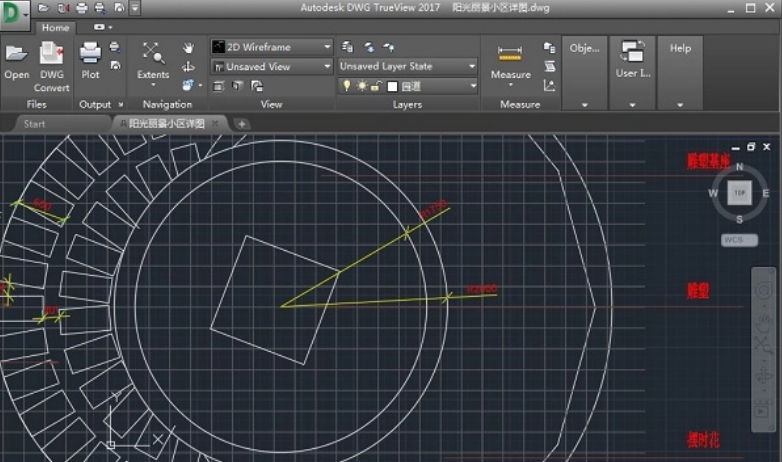782x462 pixels.
Task: Click Zoom Extents navigation tool
Action: click(153, 60)
